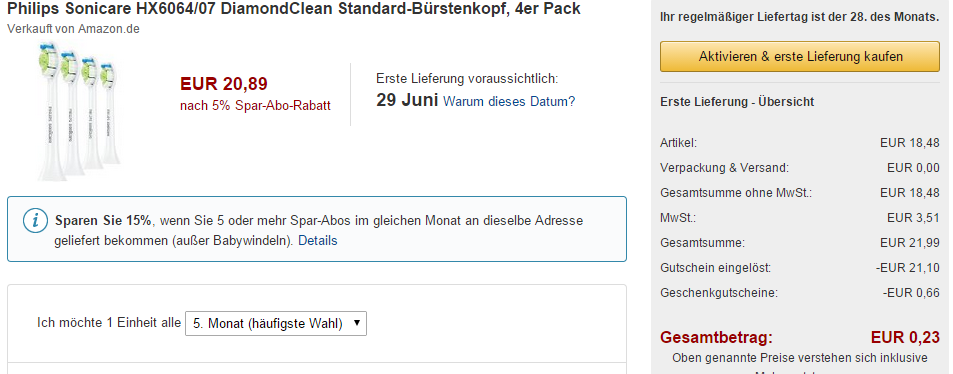Click the '29 Juni' delivery date
Screen dimensions: 953x374
click(407, 100)
